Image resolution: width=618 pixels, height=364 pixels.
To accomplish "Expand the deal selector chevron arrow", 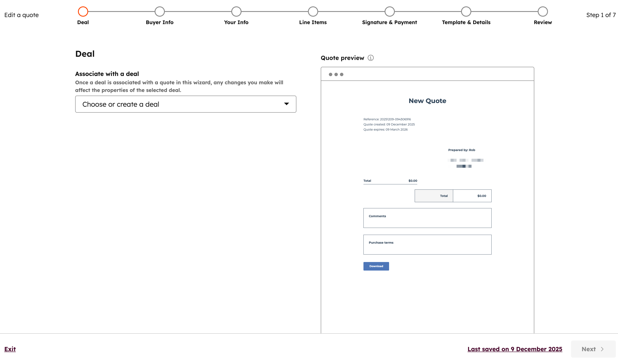I will point(287,104).
